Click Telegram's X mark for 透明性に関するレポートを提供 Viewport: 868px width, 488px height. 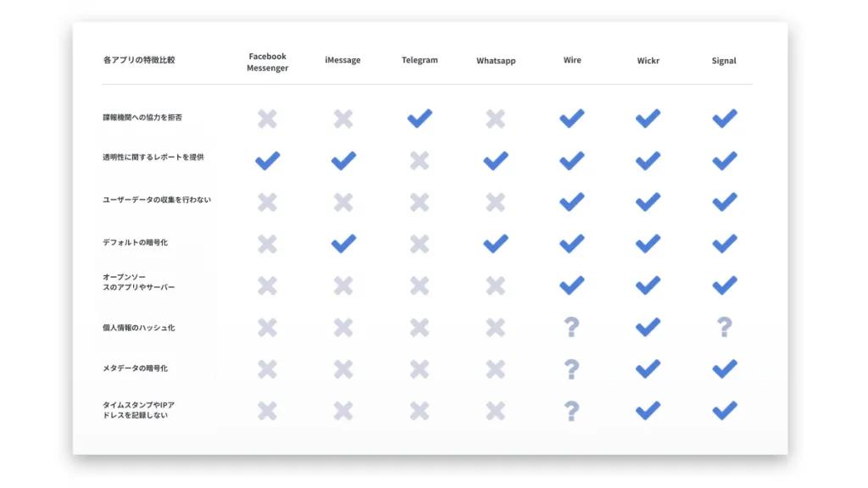420,160
